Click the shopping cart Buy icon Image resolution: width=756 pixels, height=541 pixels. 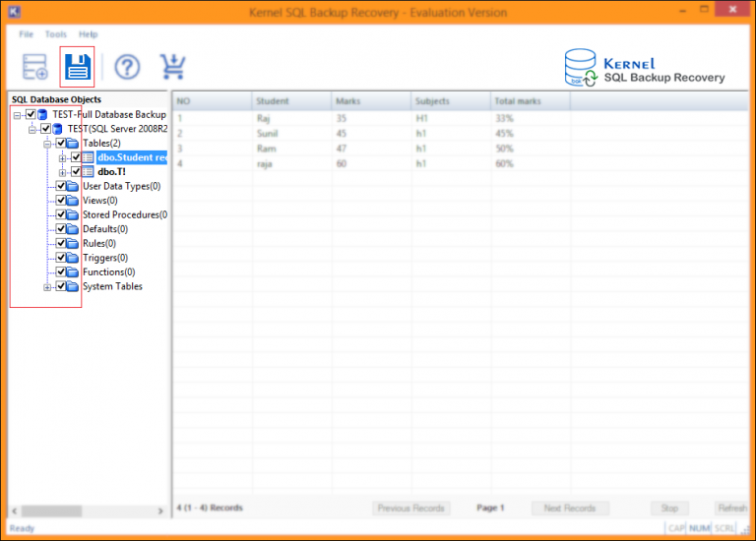(x=172, y=67)
